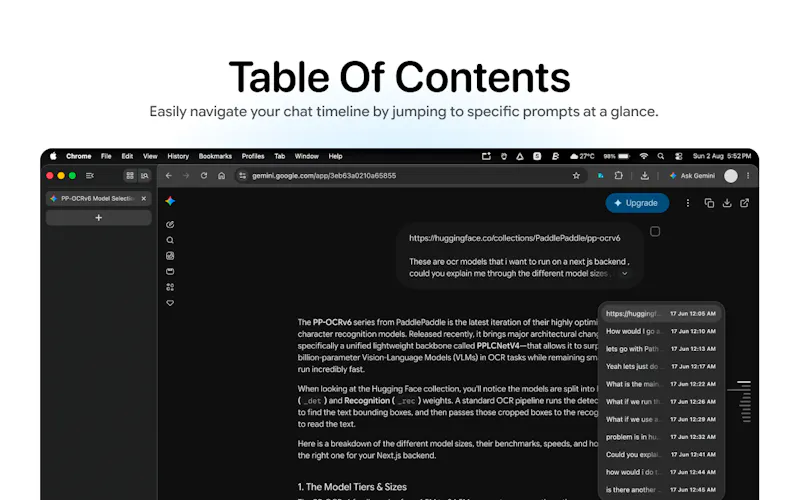
Task: Open the Extensions puzzle icon
Action: click(618, 176)
